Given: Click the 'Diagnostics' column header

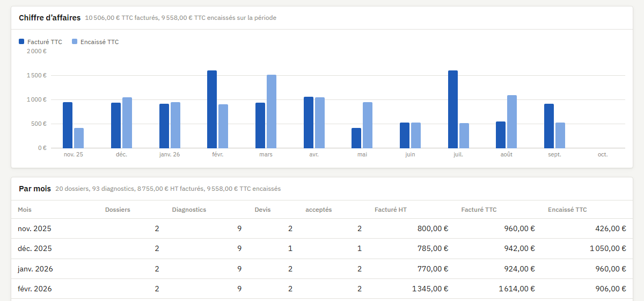Looking at the screenshot, I should (x=189, y=210).
